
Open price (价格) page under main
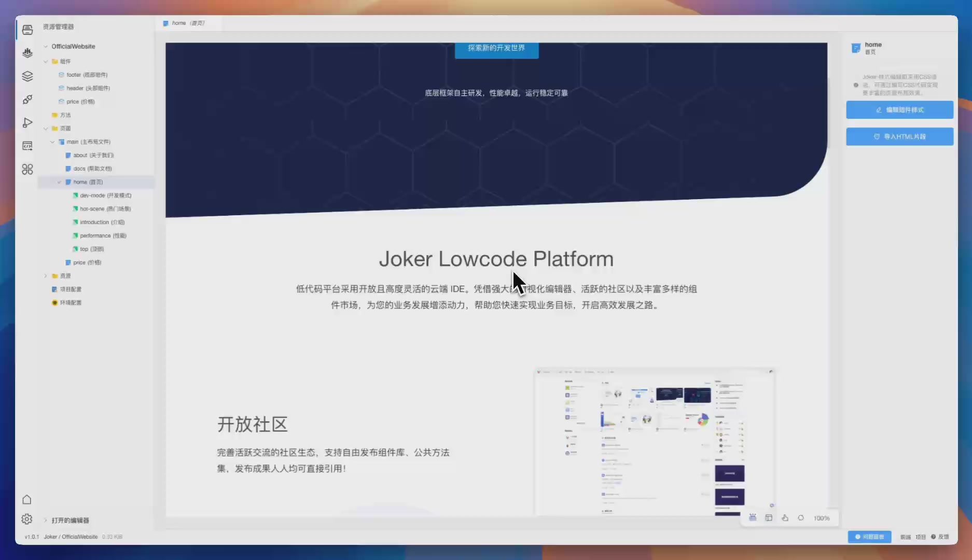[87, 262]
